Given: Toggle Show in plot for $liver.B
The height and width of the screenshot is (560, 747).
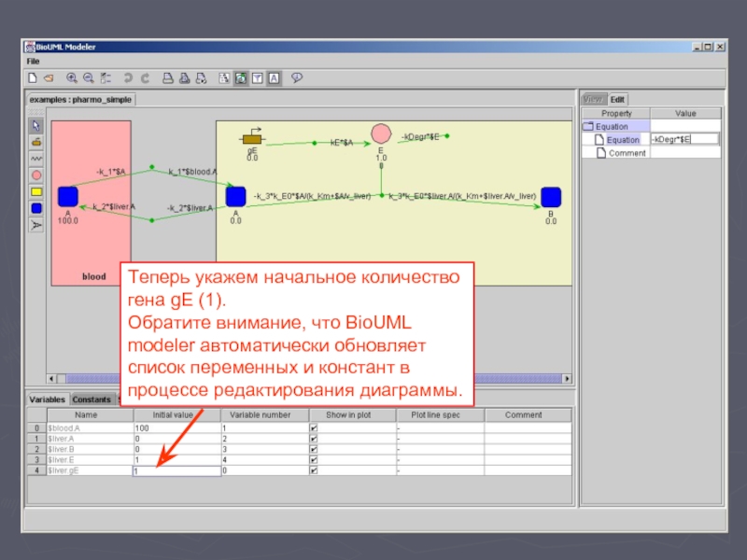Looking at the screenshot, I should (x=313, y=449).
